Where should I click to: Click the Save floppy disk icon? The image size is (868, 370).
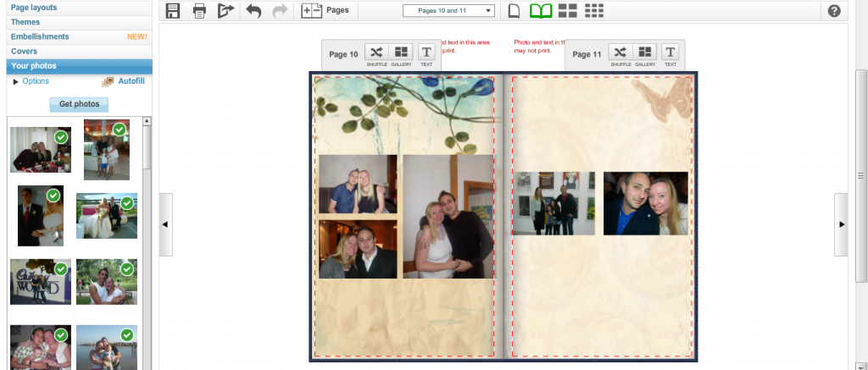point(173,11)
